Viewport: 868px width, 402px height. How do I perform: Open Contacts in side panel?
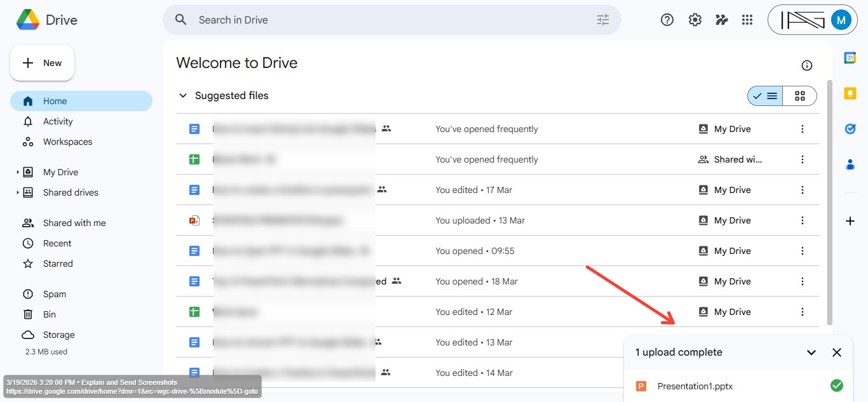[x=850, y=164]
